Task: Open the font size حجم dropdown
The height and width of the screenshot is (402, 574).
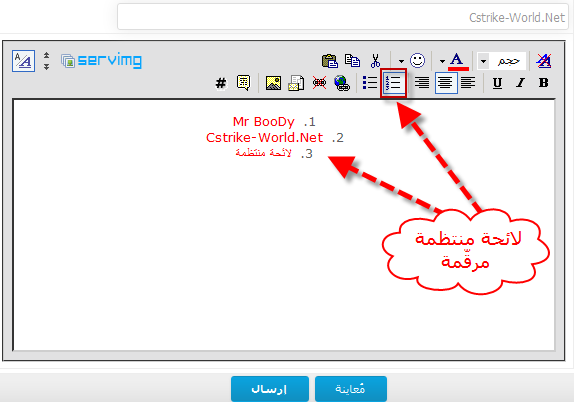Action: point(502,61)
